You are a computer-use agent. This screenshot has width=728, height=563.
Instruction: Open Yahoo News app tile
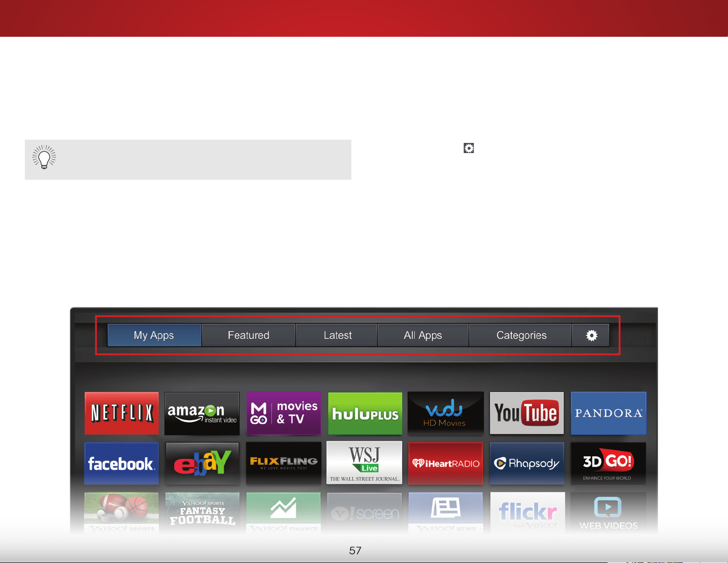446,513
